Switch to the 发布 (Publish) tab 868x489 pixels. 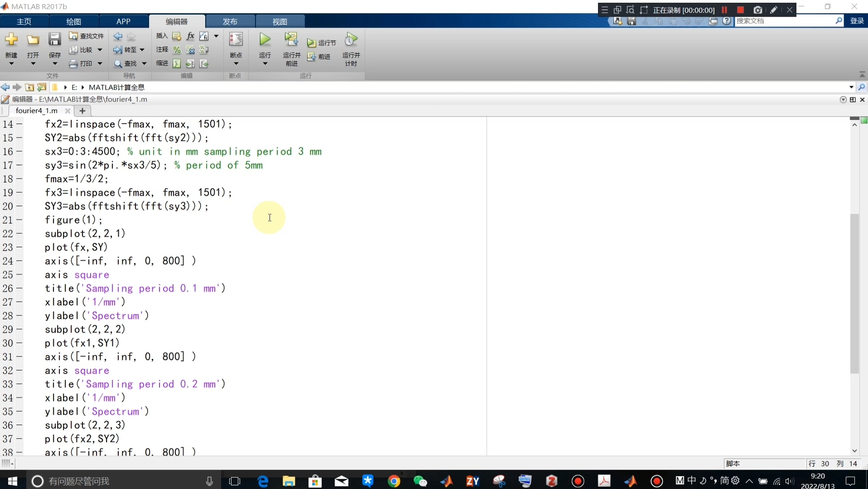pos(230,21)
